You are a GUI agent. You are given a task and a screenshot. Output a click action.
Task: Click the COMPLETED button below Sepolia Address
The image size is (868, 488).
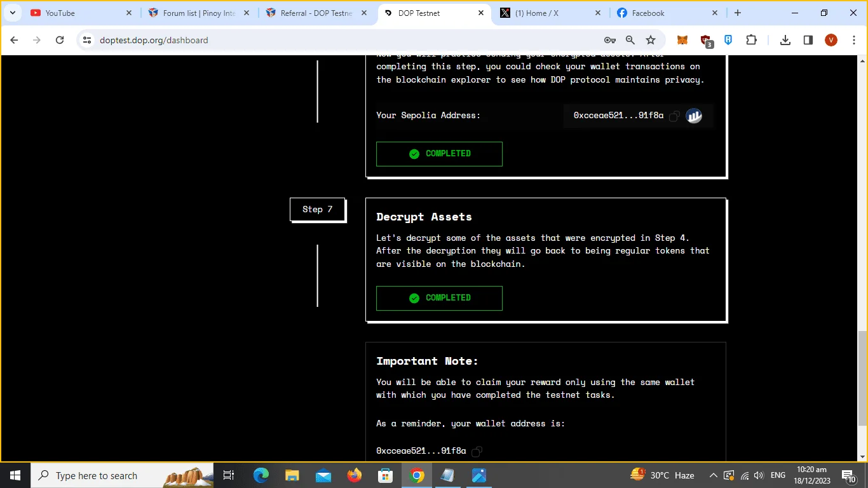439,154
